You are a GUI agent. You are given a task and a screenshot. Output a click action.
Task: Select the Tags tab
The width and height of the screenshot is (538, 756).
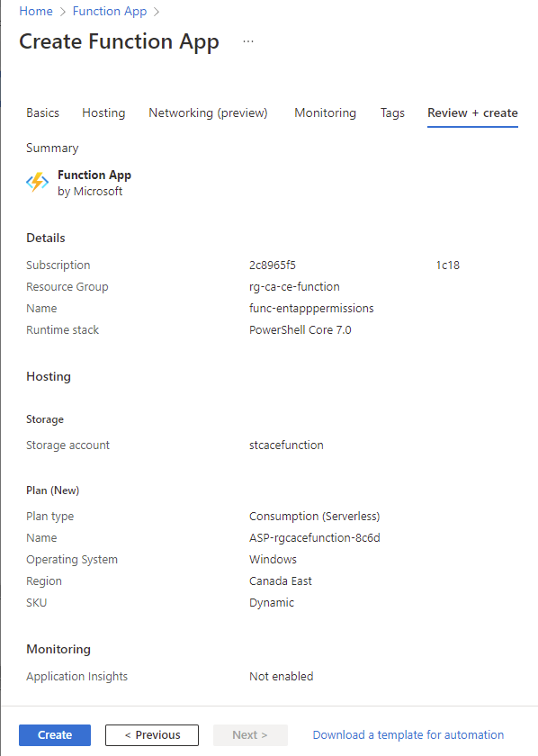coord(392,112)
